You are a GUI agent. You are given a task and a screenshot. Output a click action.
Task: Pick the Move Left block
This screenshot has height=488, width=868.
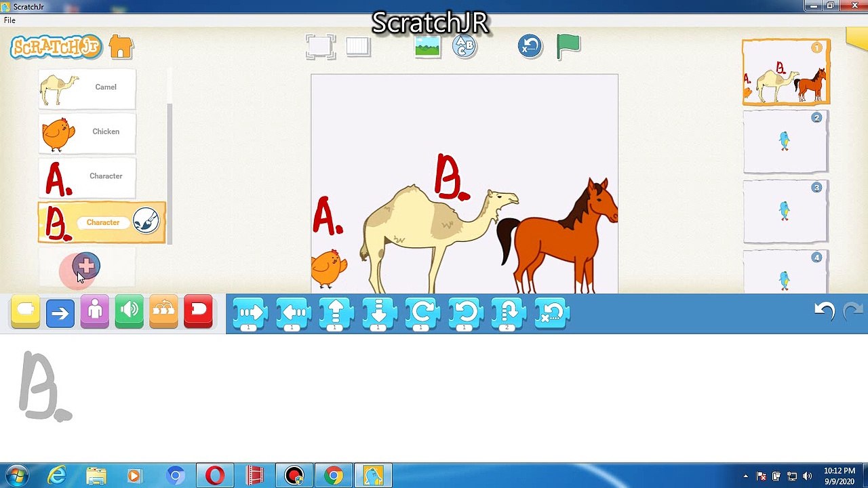click(x=293, y=314)
